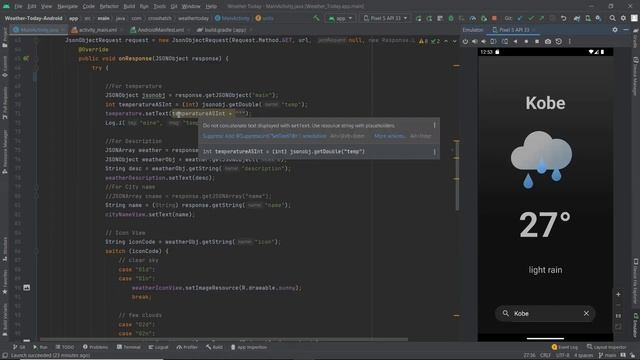Click the light rain description text
Screen dimensions: 640x360
(545, 270)
